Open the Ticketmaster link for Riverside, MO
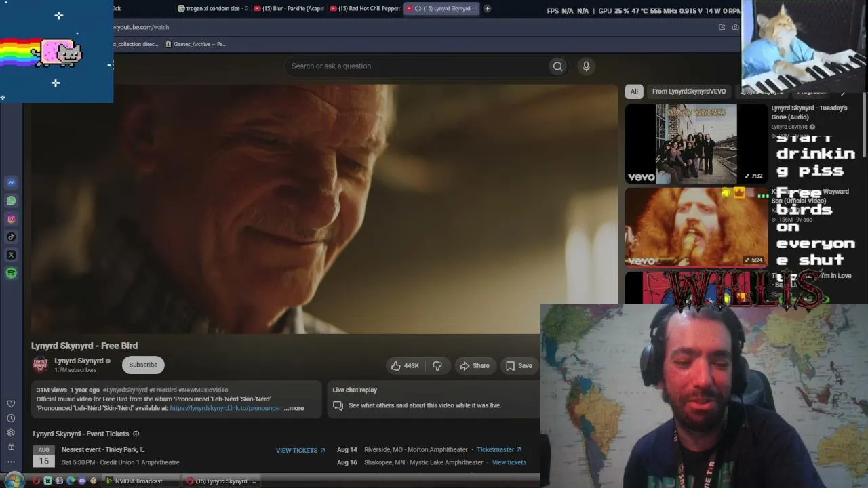 [499, 449]
